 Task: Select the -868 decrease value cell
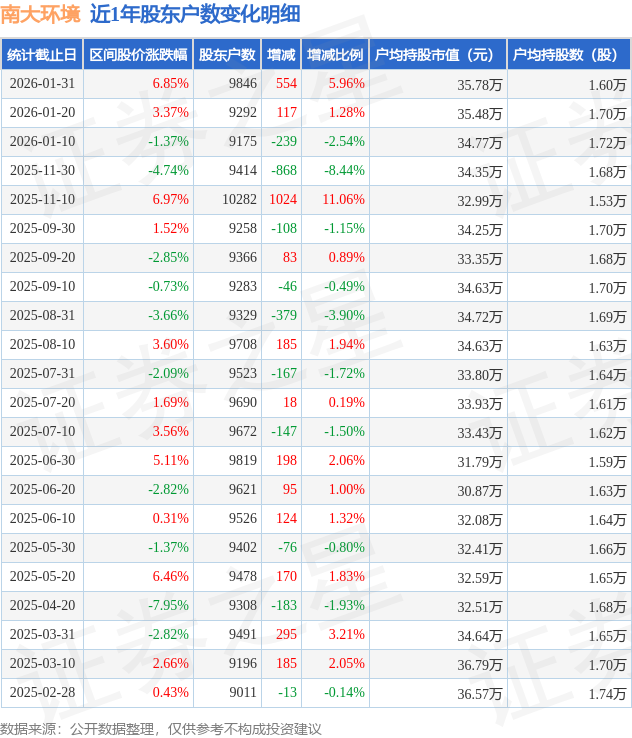tap(283, 171)
